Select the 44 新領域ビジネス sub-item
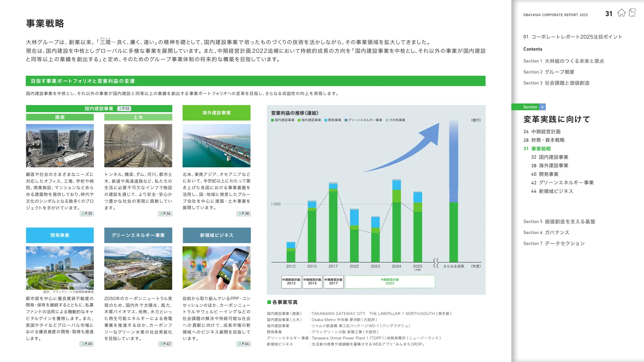Image resolution: width=644 pixels, height=362 pixels. (x=552, y=191)
